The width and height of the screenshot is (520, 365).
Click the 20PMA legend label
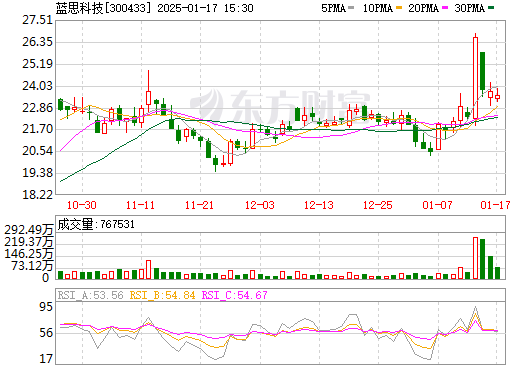click(x=423, y=8)
